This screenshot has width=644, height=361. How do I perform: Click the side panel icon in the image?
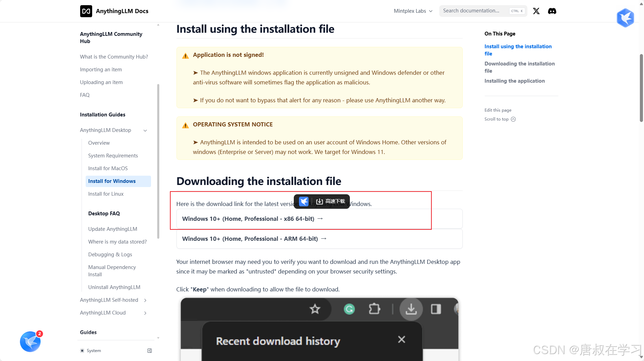[x=436, y=309]
